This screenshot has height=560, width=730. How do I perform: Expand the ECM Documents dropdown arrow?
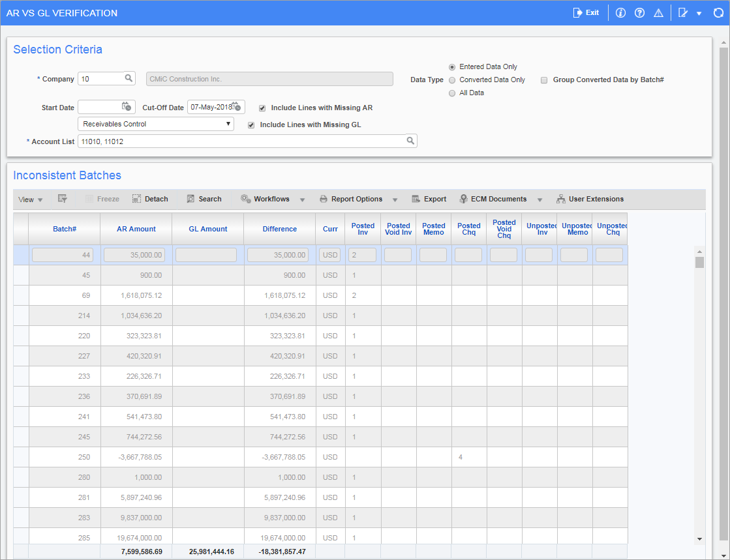540,199
